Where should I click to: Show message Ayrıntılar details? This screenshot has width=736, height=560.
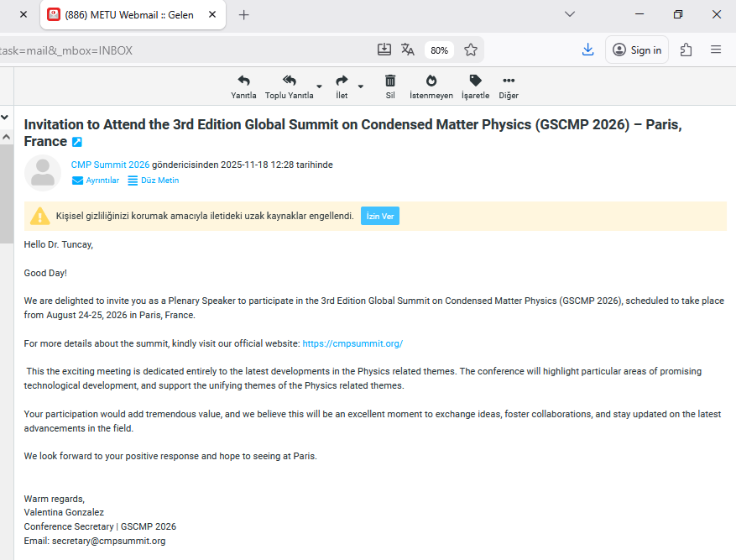coord(96,181)
